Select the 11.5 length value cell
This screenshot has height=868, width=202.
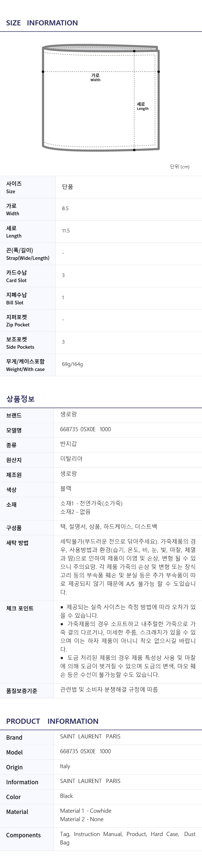tap(66, 231)
